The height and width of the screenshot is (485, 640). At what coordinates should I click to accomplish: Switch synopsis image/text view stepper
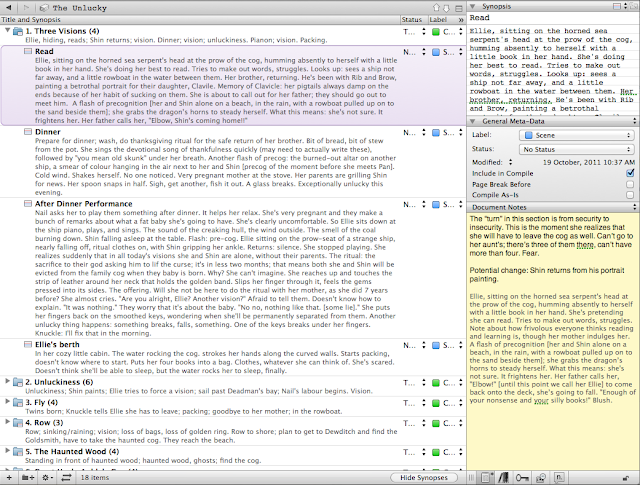(624, 6)
